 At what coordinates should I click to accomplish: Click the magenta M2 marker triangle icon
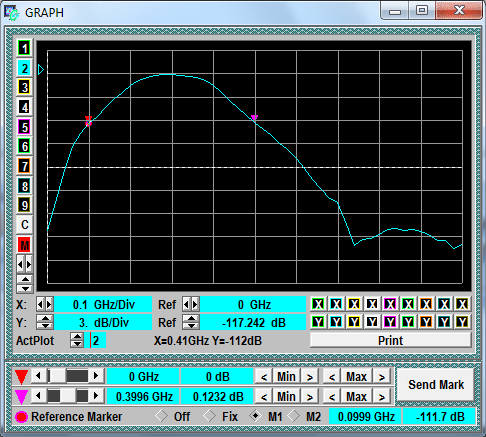(x=21, y=397)
